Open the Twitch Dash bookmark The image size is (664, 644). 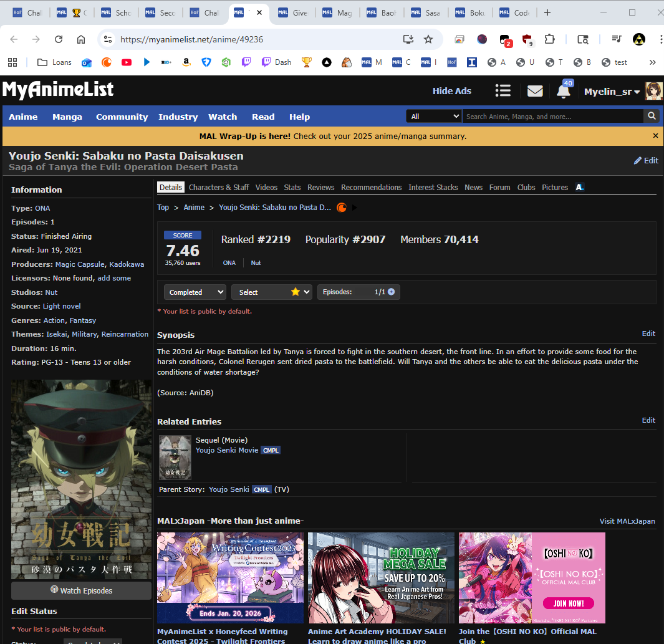coord(277,62)
